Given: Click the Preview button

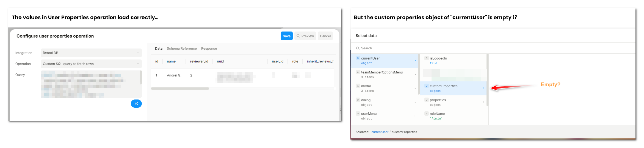Looking at the screenshot, I should [305, 36].
